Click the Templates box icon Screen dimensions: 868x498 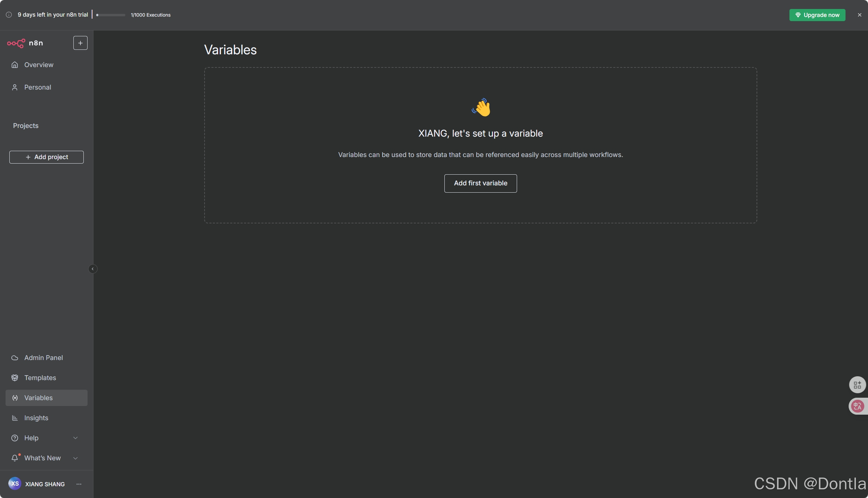[15, 378]
